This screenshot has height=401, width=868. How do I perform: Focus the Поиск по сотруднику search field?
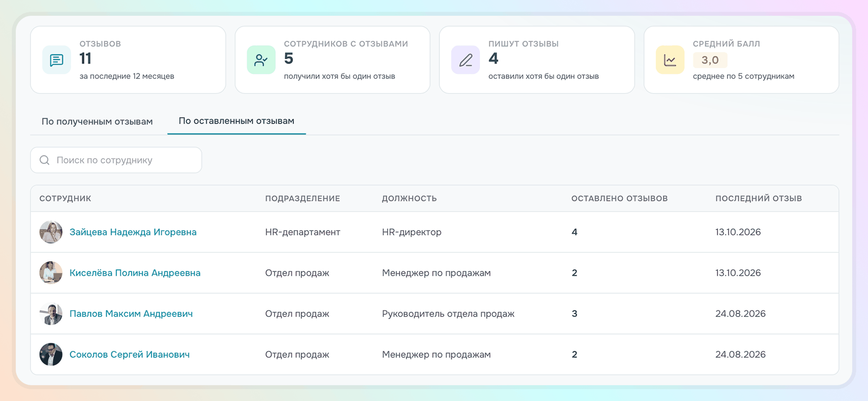[x=116, y=160]
